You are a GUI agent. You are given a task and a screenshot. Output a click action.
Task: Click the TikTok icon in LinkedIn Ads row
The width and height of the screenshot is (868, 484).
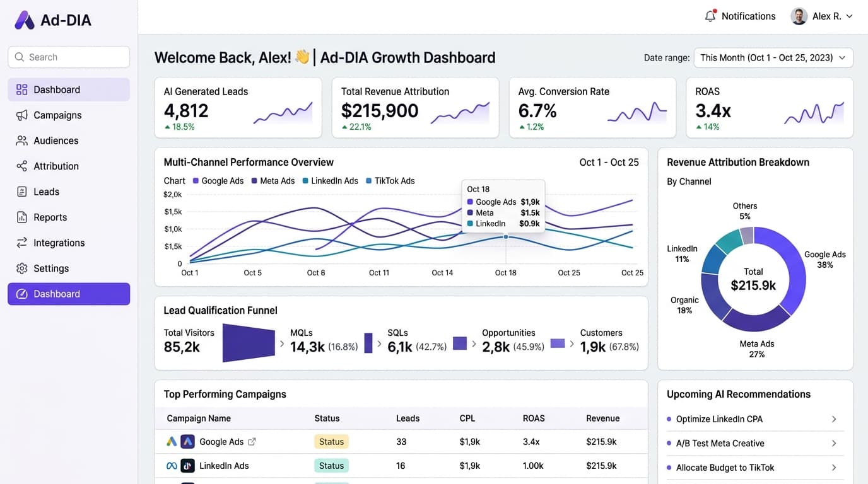coord(187,466)
